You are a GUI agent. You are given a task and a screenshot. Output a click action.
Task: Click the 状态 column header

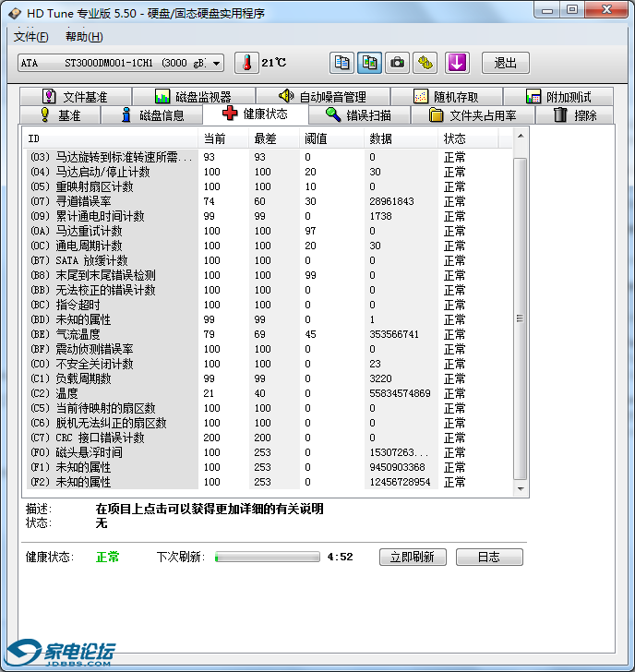(468, 138)
